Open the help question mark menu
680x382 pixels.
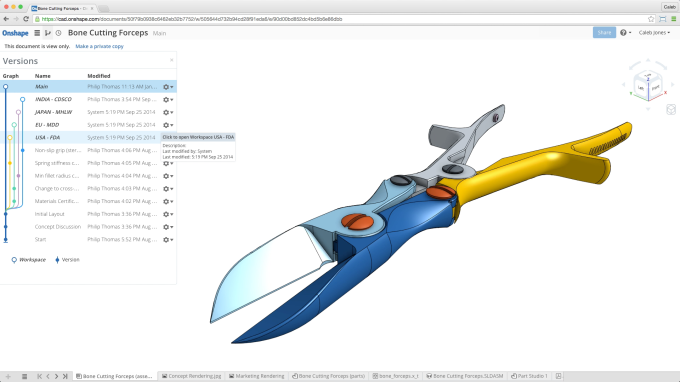tap(625, 33)
